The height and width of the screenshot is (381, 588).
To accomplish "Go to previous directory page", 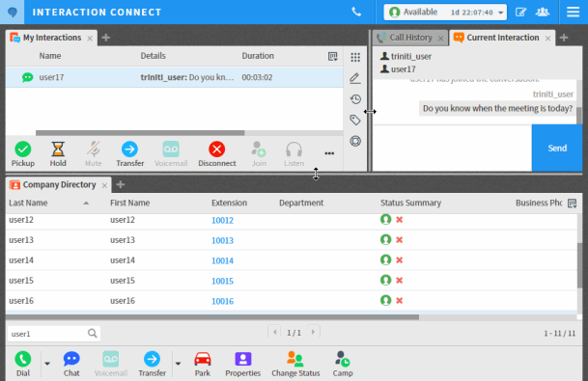I will pos(275,332).
